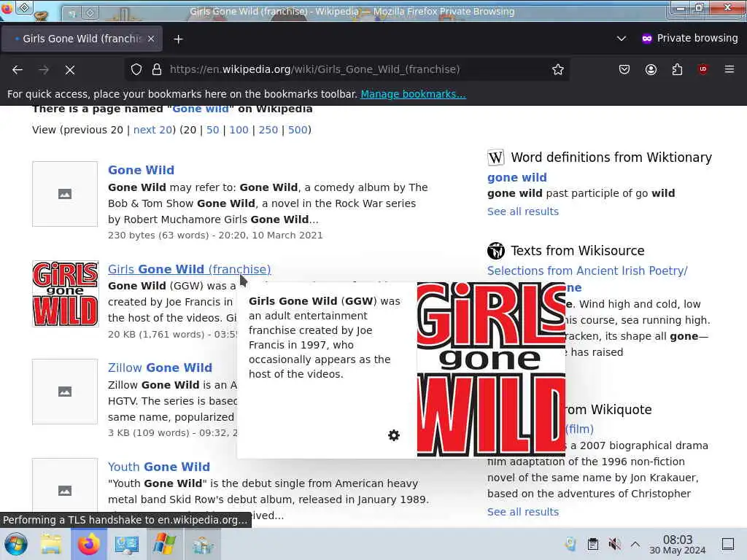The width and height of the screenshot is (747, 560).
Task: Save page to Pocket
Action: click(x=624, y=69)
